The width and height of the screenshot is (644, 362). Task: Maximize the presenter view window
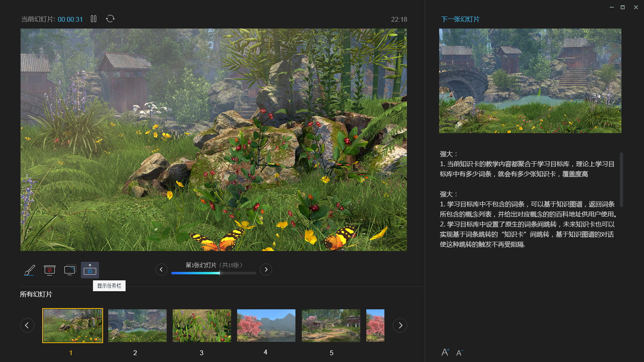click(x=623, y=7)
